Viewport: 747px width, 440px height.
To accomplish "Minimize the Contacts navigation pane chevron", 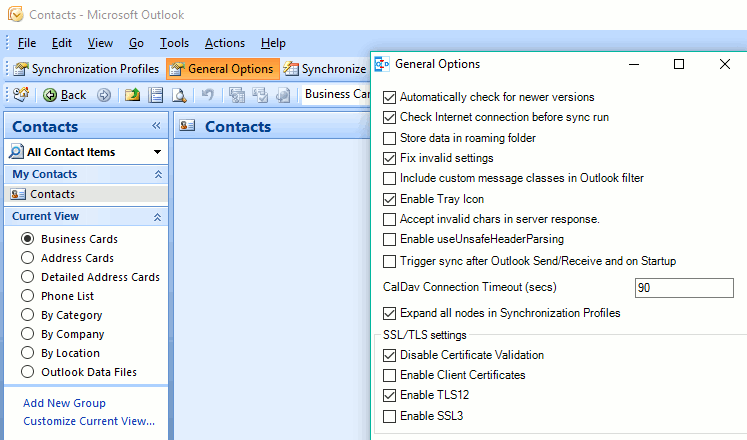I will point(156,126).
